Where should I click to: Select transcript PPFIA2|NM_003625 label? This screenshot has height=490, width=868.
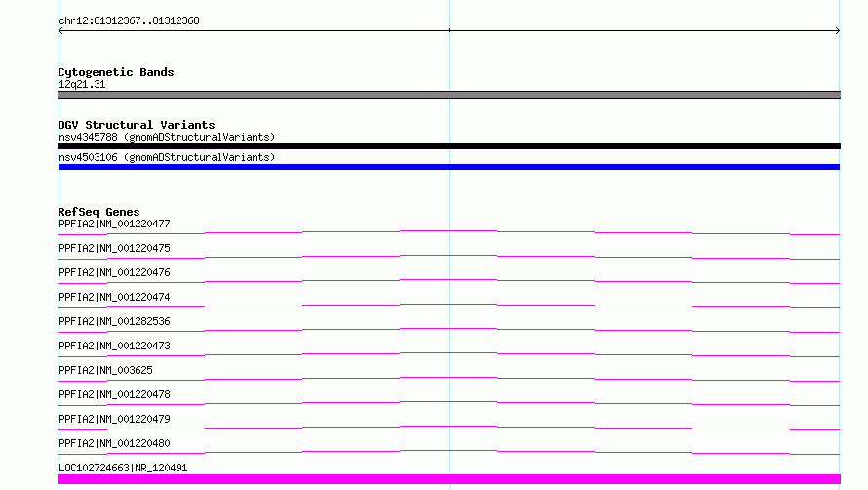[x=105, y=370]
